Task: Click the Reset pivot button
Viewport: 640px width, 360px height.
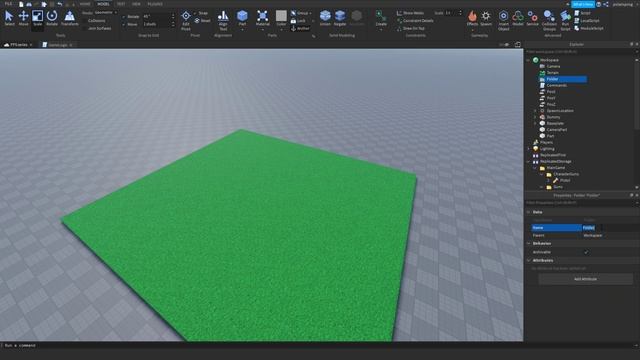Action: click(202, 21)
